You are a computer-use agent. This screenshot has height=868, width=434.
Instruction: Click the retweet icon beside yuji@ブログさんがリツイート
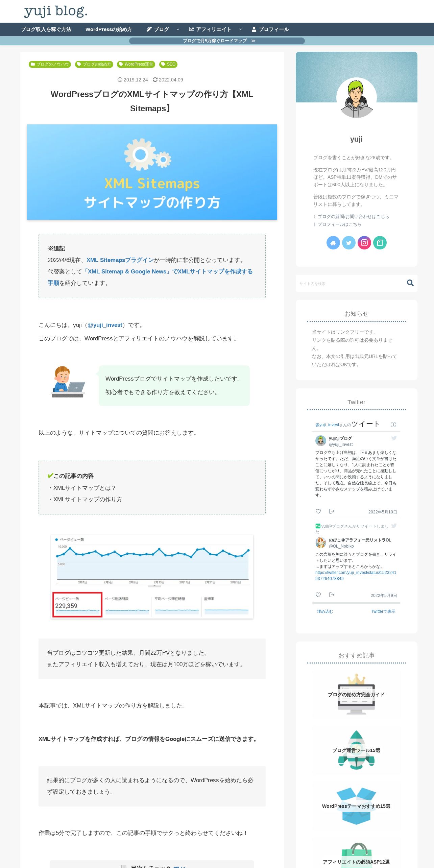tap(318, 526)
